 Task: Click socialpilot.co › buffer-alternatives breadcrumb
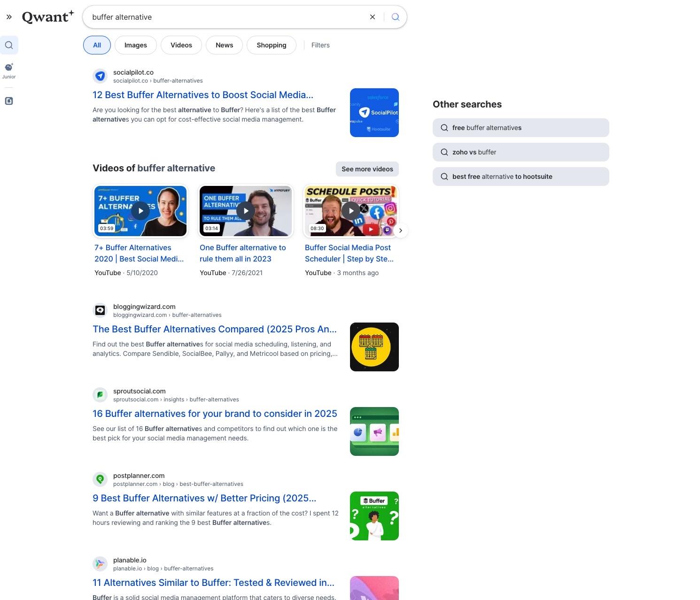coord(158,81)
